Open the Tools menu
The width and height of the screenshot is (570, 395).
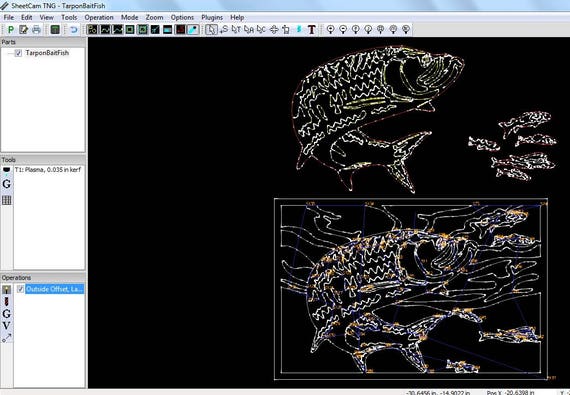69,17
